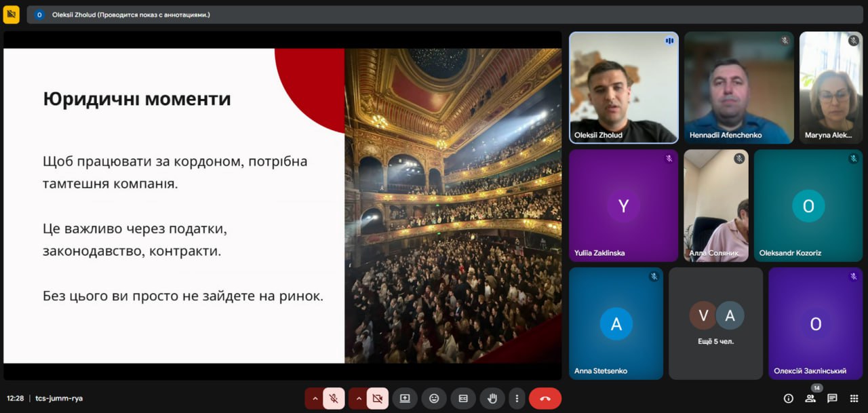The image size is (868, 413).
Task: Raise your hand in the meeting
Action: [x=492, y=399]
